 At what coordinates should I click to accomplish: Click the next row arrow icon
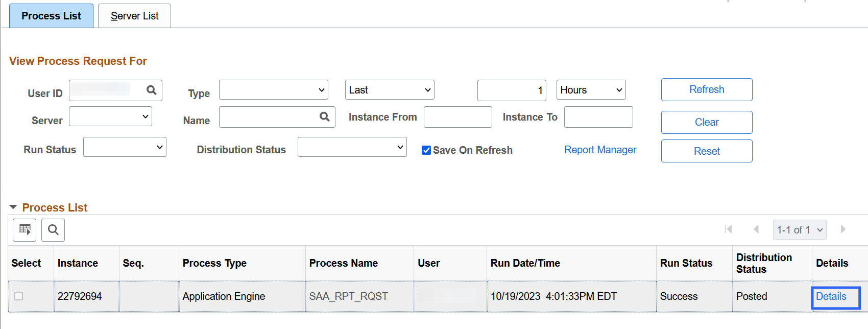(843, 229)
